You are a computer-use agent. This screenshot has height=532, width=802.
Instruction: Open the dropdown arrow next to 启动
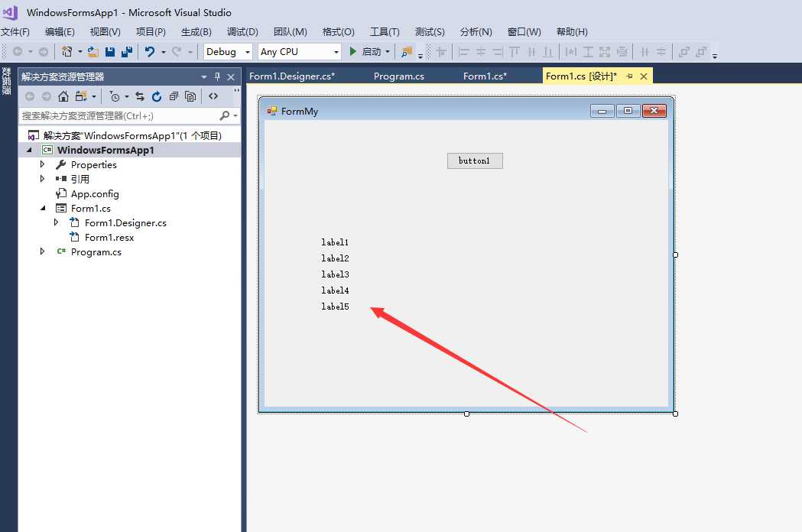387,52
